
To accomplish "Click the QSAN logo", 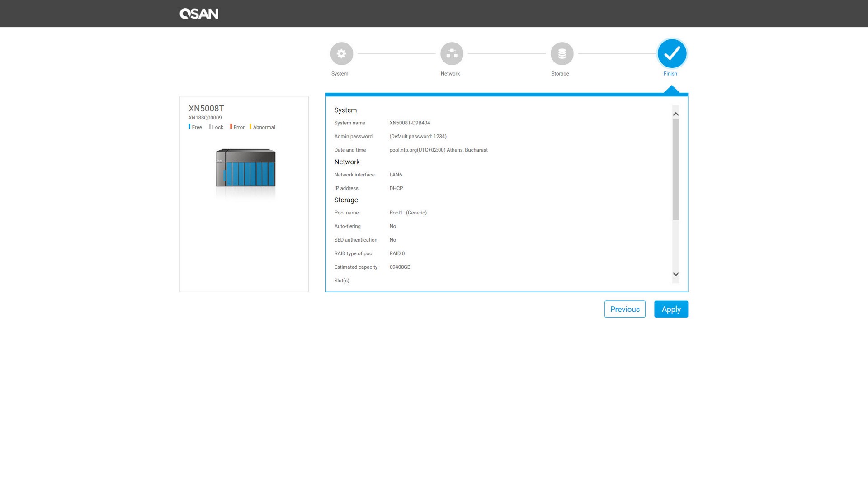I will click(x=199, y=14).
